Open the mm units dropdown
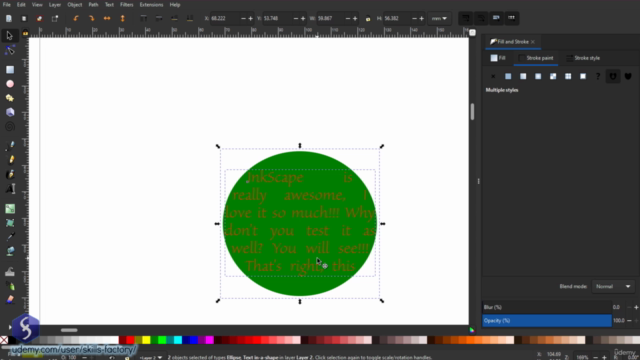 click(x=440, y=18)
